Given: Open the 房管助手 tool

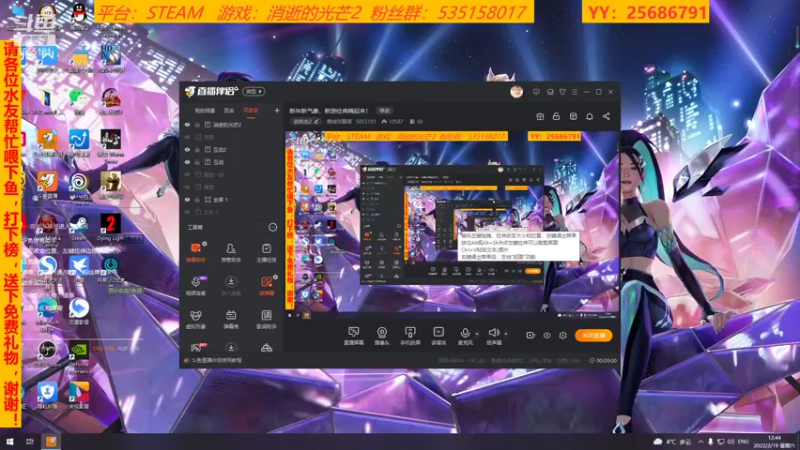Looking at the screenshot, I should pos(231,252).
